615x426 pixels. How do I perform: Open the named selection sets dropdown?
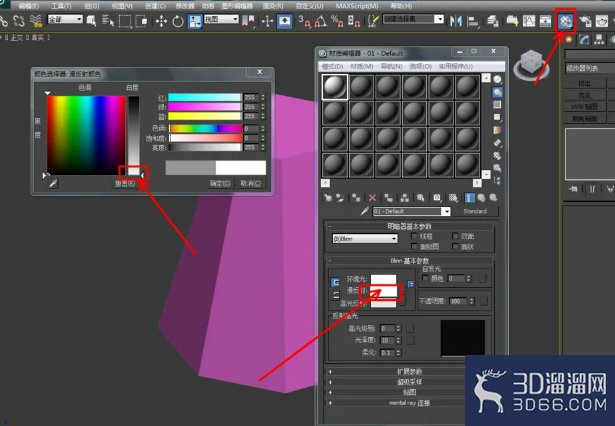[413, 19]
